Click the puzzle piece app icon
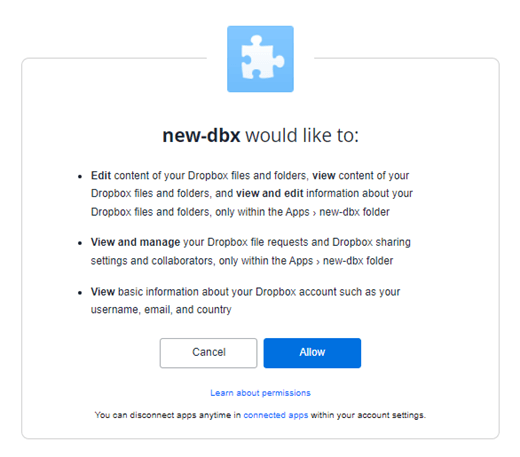This screenshot has height=457, width=520. point(260,59)
